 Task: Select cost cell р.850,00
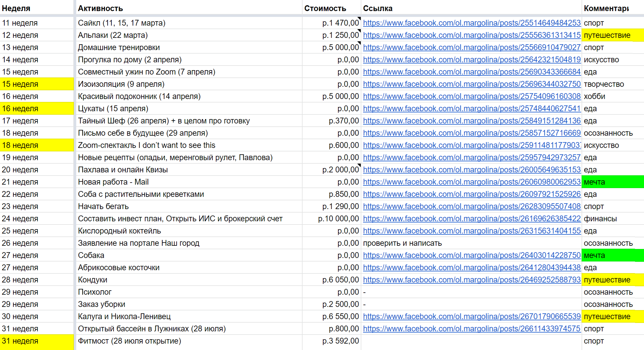tap(332, 194)
